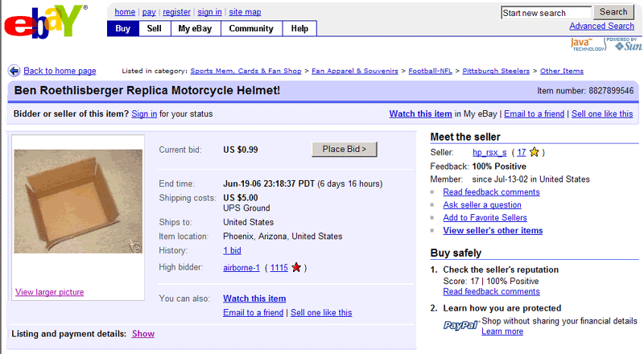The width and height of the screenshot is (644, 354).
Task: Click the seller feedback score 17 link
Action: pos(521,152)
